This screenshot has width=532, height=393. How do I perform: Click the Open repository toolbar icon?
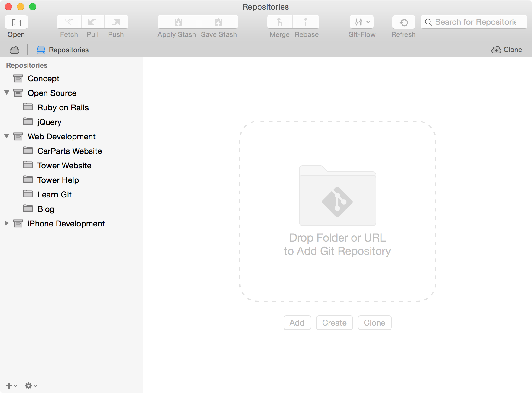[x=16, y=22]
